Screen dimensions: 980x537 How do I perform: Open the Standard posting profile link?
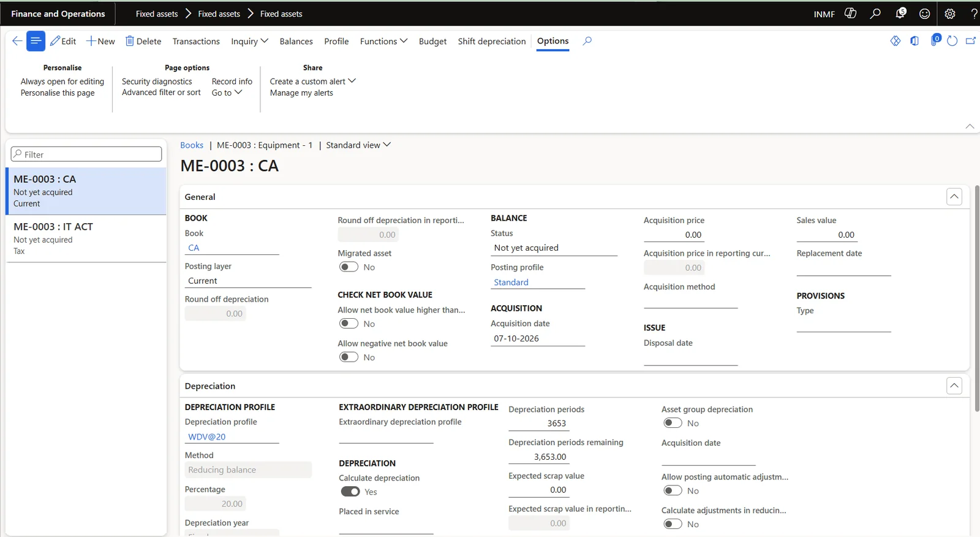coord(511,283)
